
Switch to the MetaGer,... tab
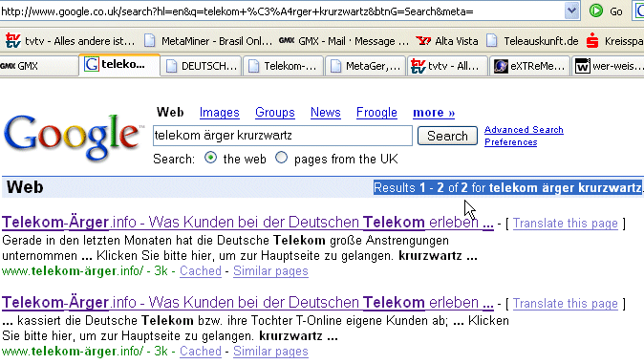366,66
